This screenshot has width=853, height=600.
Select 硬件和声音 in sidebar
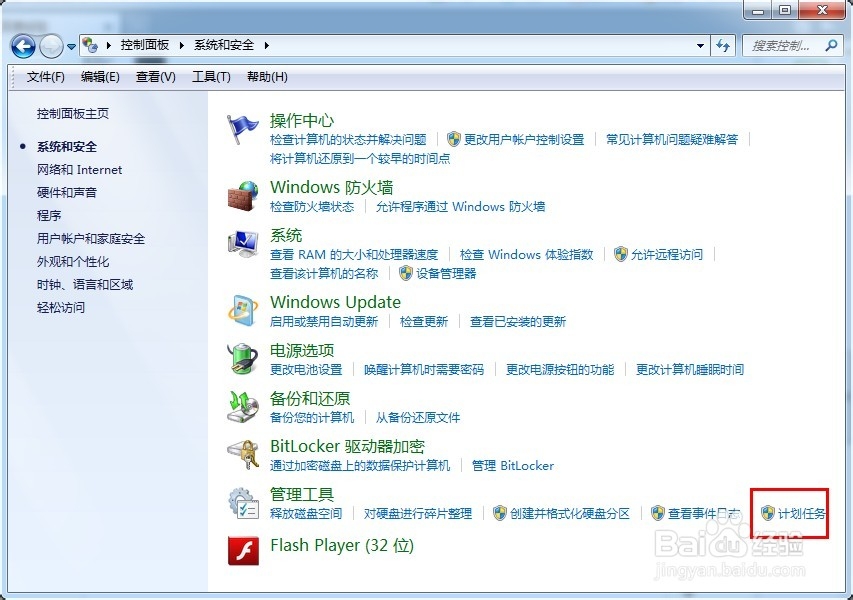point(67,193)
